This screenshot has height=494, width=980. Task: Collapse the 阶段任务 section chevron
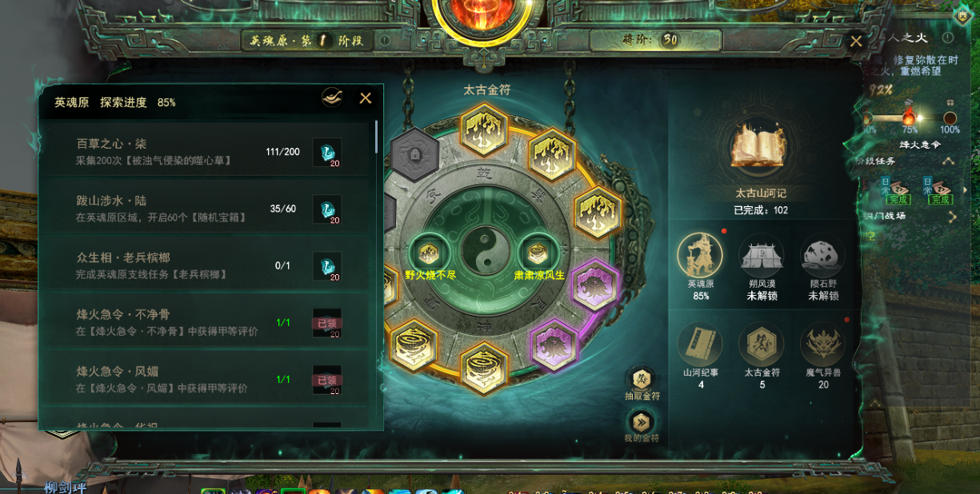pos(947,161)
